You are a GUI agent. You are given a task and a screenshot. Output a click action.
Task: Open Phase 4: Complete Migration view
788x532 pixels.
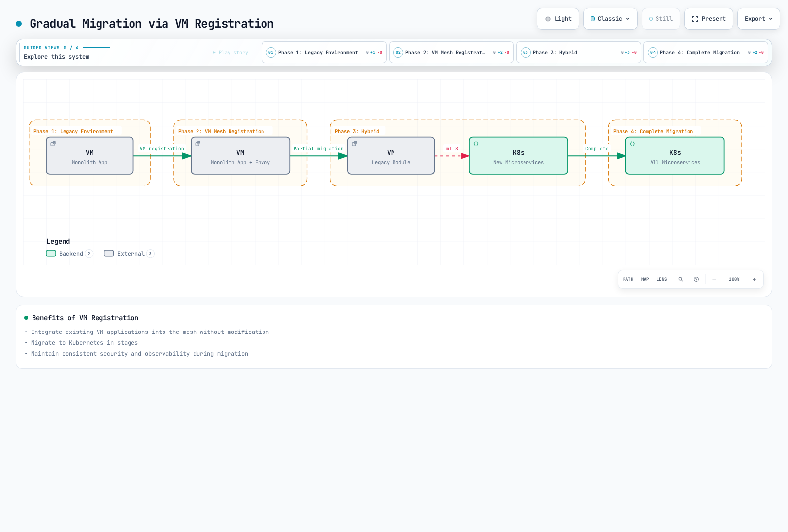[x=705, y=52]
